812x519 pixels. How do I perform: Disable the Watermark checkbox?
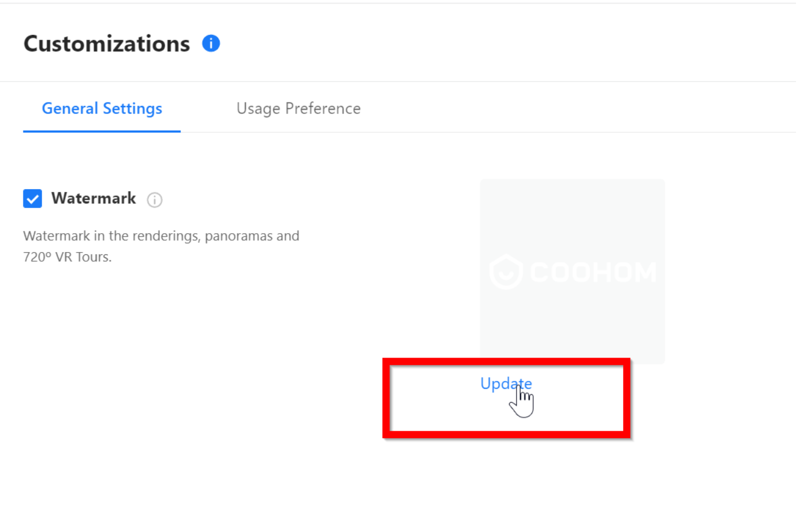click(x=33, y=199)
